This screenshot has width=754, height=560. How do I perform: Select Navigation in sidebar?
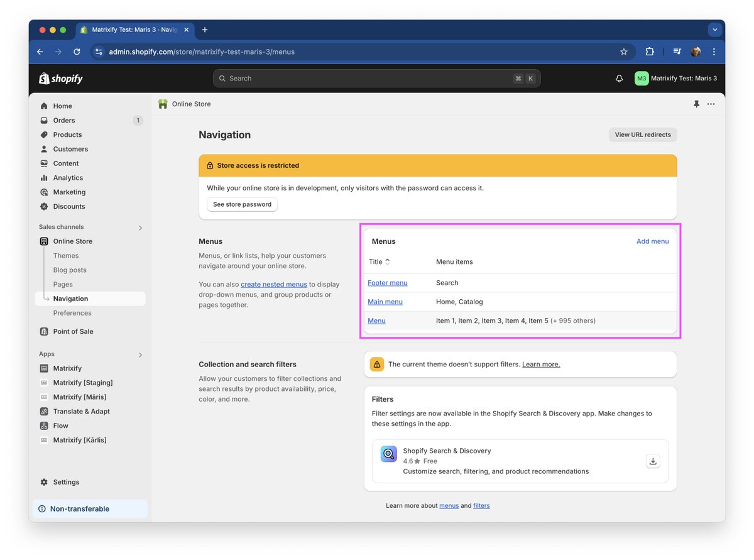point(90,299)
